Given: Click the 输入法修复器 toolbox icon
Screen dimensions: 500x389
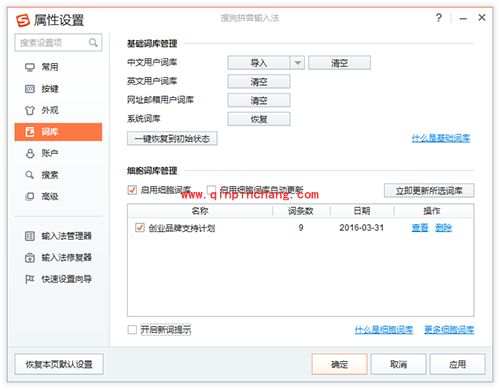Looking at the screenshot, I should 30,257.
